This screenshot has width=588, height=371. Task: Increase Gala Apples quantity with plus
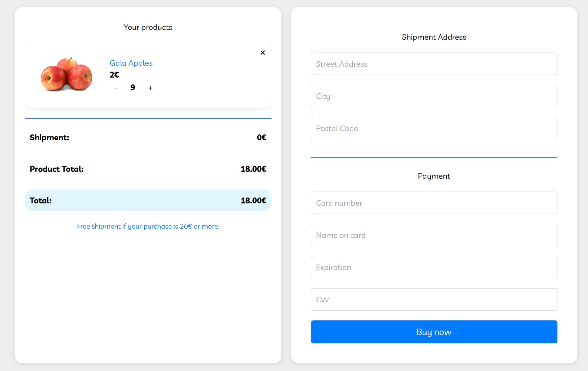pyautogui.click(x=150, y=88)
